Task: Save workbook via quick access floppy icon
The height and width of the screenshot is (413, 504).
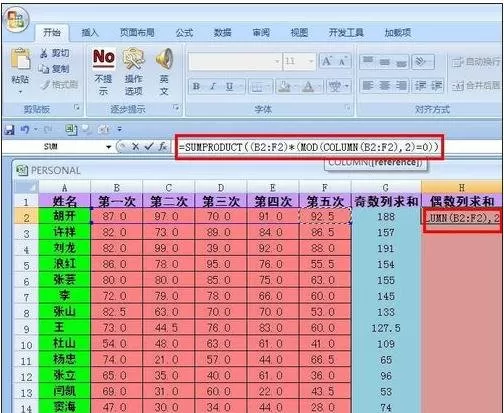Action: point(9,130)
